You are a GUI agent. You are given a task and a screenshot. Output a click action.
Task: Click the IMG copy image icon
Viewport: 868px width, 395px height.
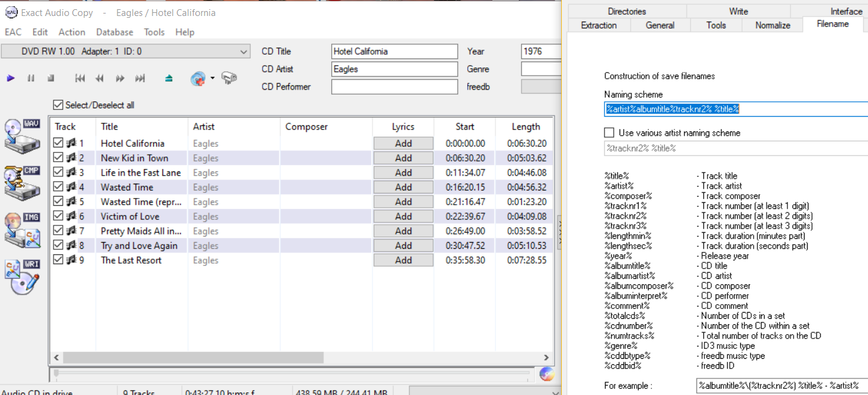[x=22, y=229]
